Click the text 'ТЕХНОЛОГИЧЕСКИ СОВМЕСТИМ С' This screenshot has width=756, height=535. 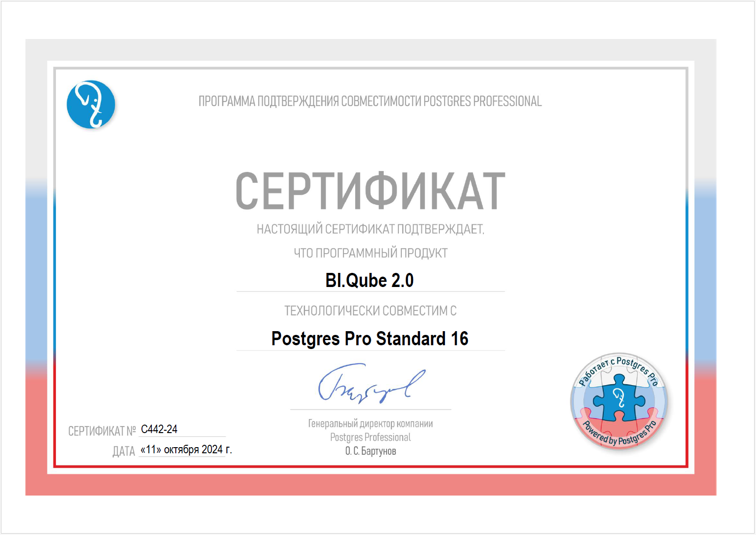coord(370,311)
